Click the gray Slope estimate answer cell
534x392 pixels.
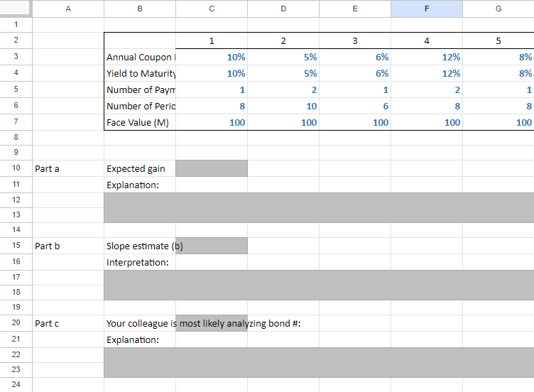coord(212,246)
